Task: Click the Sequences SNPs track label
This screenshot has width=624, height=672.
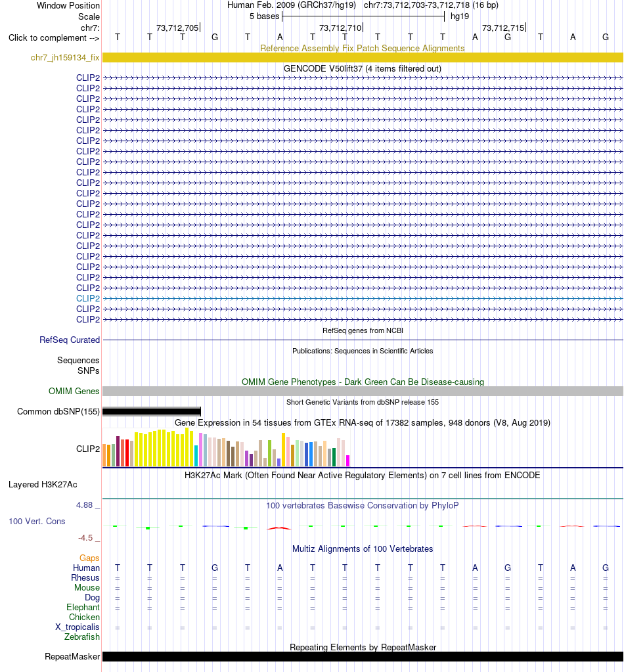Action: click(x=78, y=366)
